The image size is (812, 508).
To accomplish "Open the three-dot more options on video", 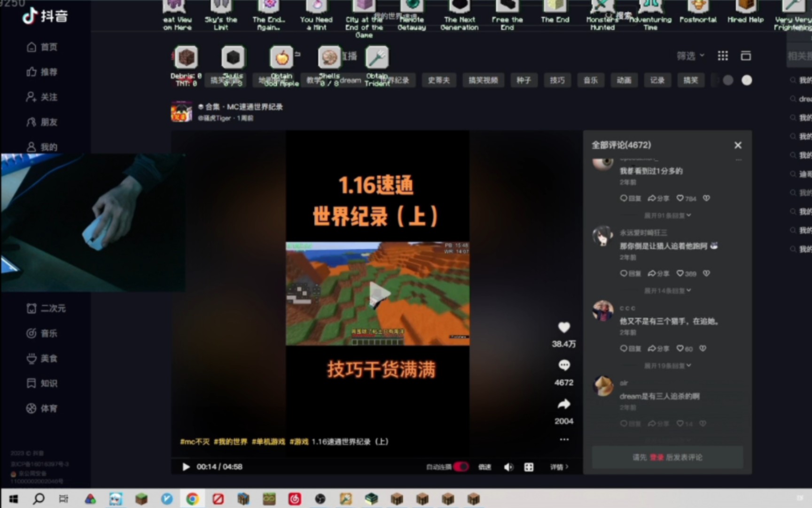I will click(564, 439).
